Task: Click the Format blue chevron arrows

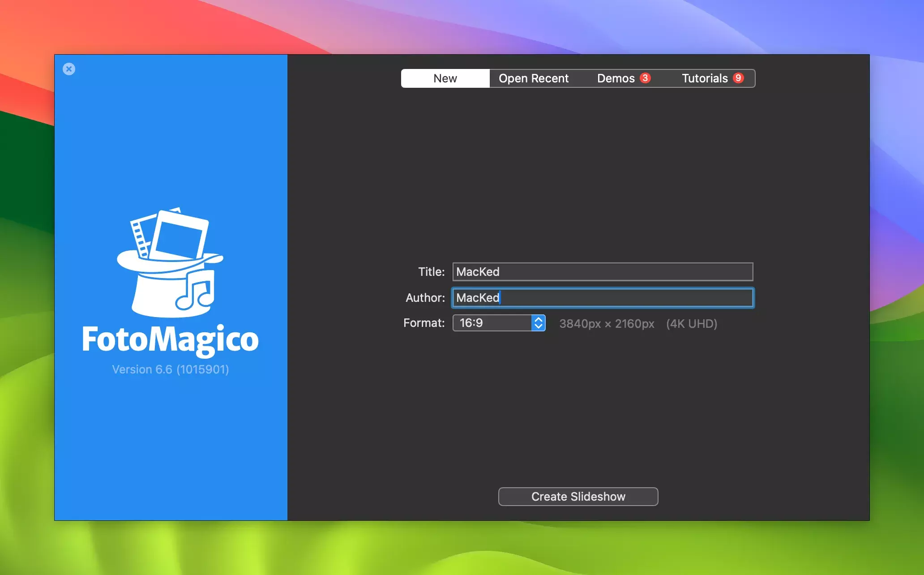Action: [539, 323]
